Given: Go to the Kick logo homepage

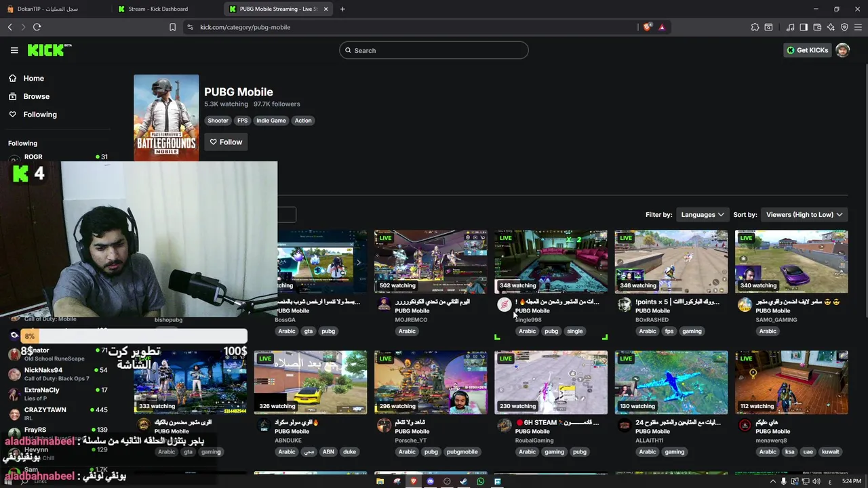Looking at the screenshot, I should tap(50, 50).
